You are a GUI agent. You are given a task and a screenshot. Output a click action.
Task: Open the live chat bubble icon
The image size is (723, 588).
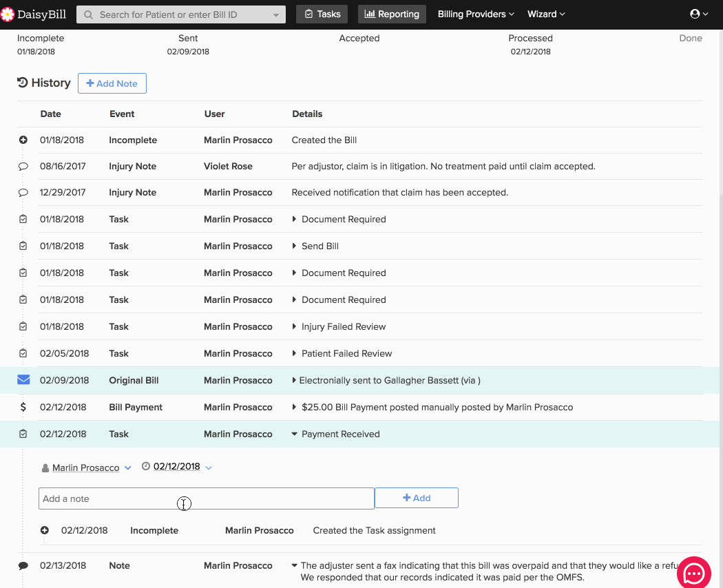pyautogui.click(x=693, y=574)
